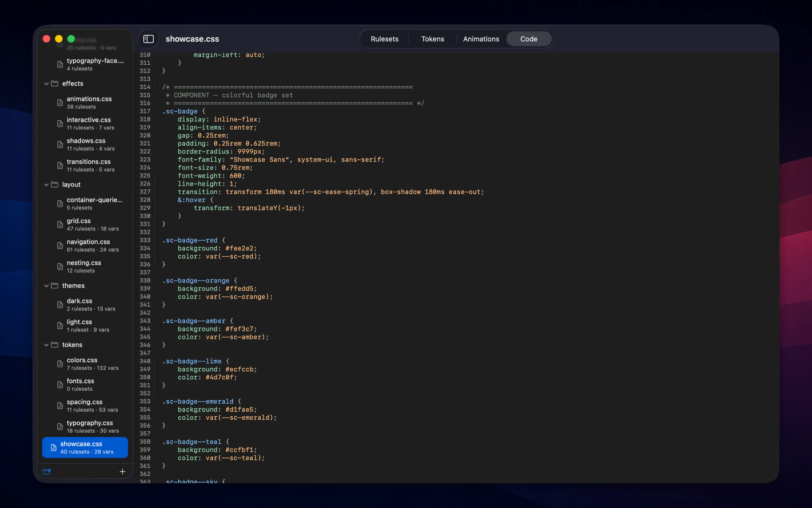Image resolution: width=812 pixels, height=508 pixels.
Task: Open fonts.css tokens file
Action: click(85, 385)
